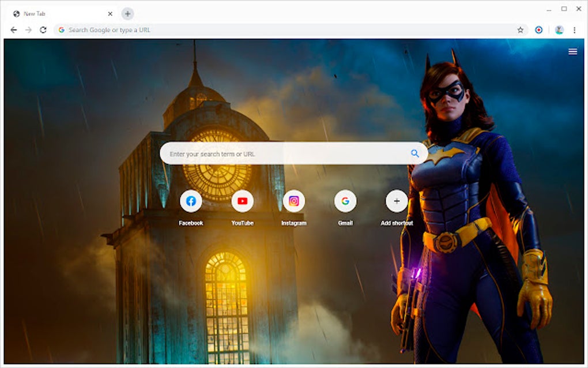Open the Instagram shortcut icon
The height and width of the screenshot is (368, 588).
294,201
